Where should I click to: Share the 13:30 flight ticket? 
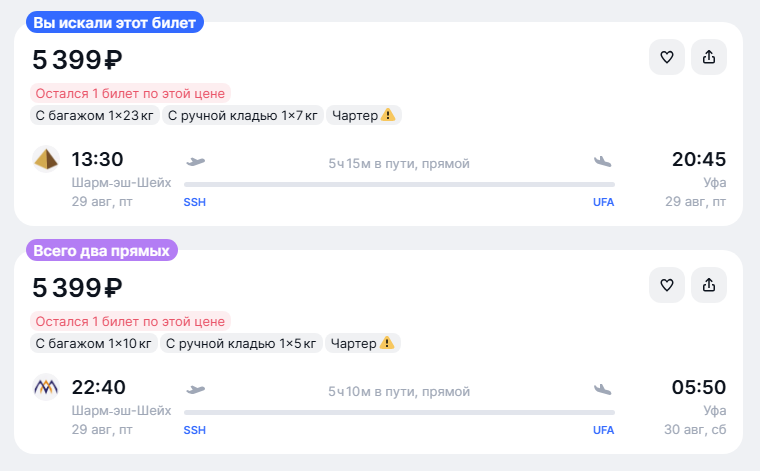709,57
